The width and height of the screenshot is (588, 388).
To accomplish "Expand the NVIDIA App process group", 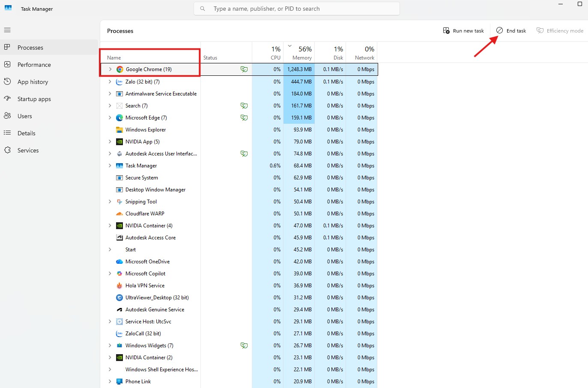I will (x=110, y=142).
